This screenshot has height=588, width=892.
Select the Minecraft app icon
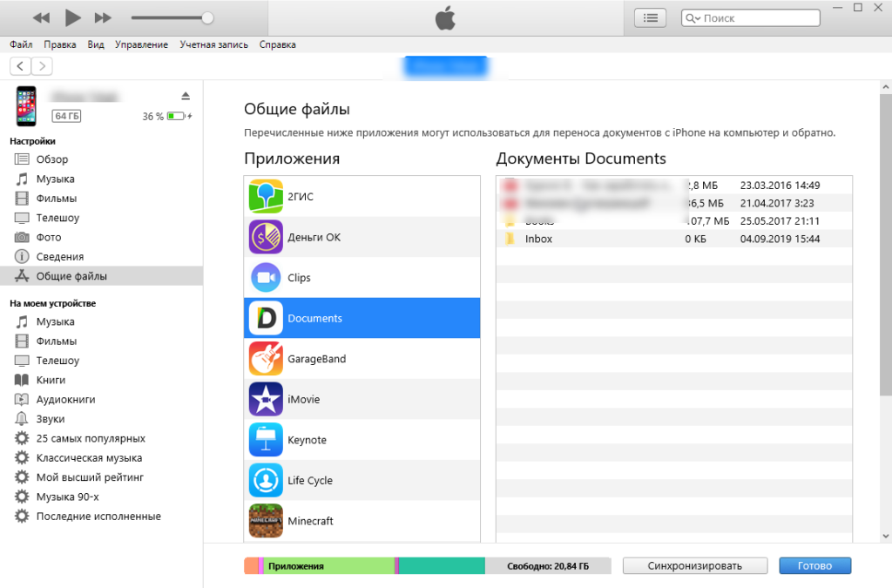tap(265, 520)
